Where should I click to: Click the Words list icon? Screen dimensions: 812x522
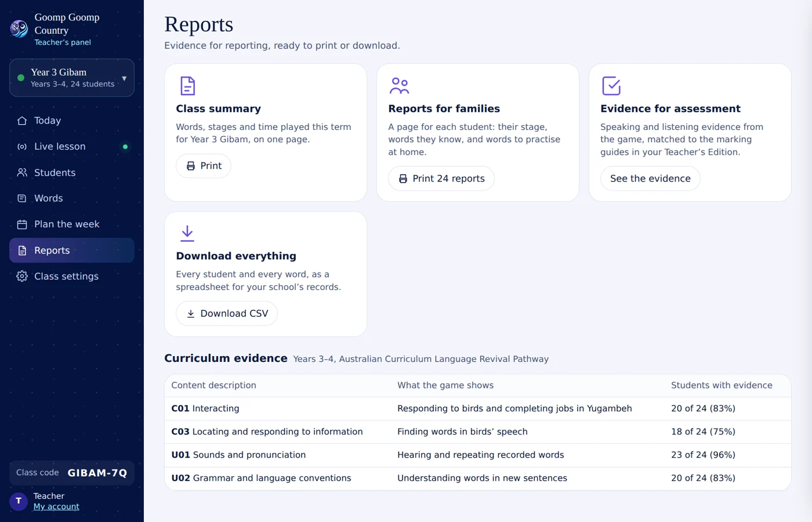click(x=22, y=198)
